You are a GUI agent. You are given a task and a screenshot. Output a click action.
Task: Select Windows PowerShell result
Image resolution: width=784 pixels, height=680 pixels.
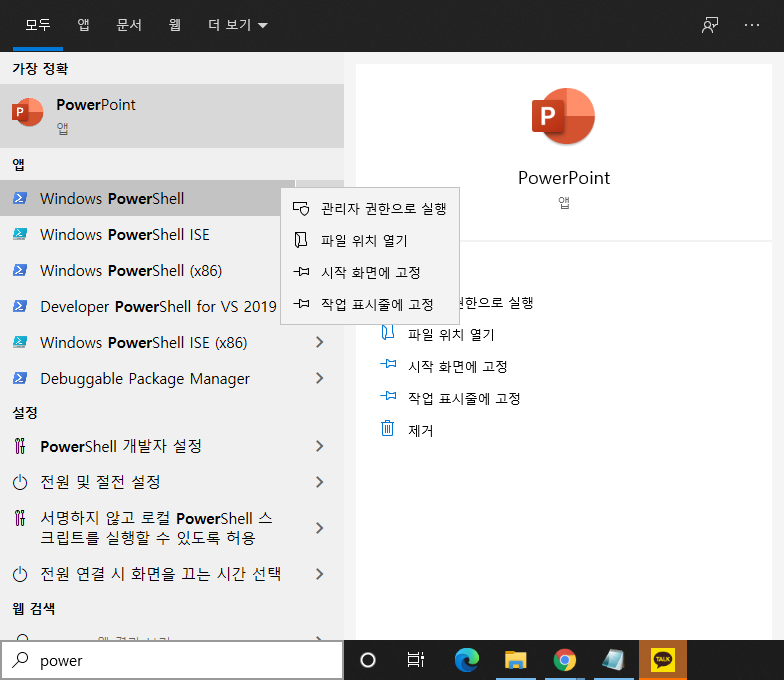tap(140, 198)
